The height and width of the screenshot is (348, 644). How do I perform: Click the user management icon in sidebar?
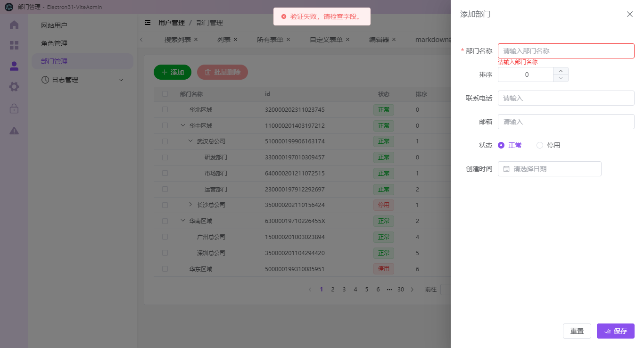point(14,66)
